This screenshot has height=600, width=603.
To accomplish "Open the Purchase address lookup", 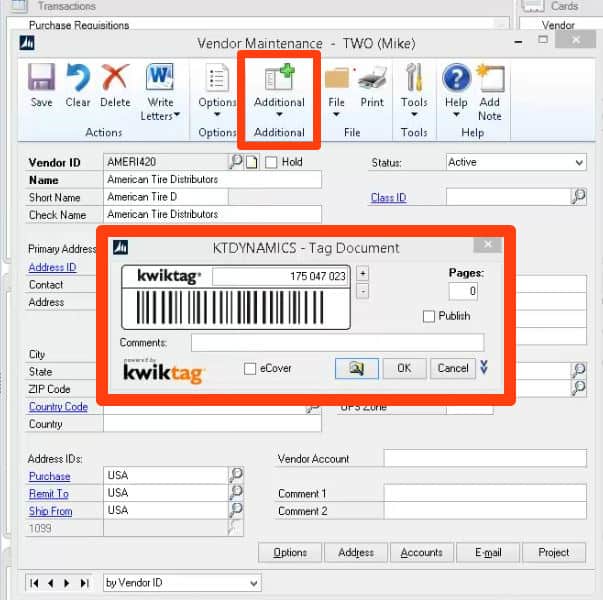I will click(236, 475).
